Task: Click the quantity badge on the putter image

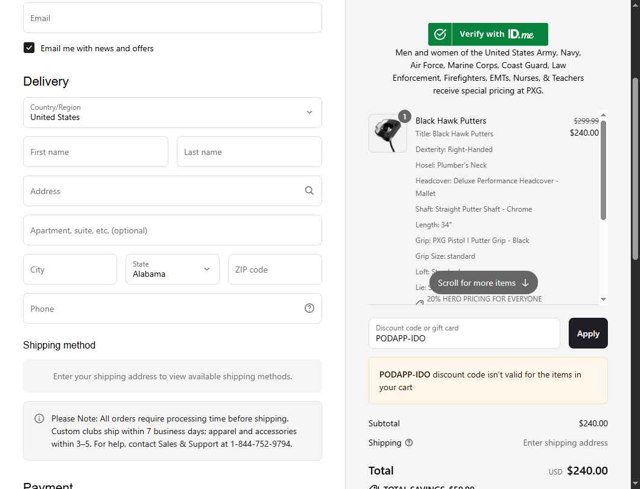Action: click(405, 116)
